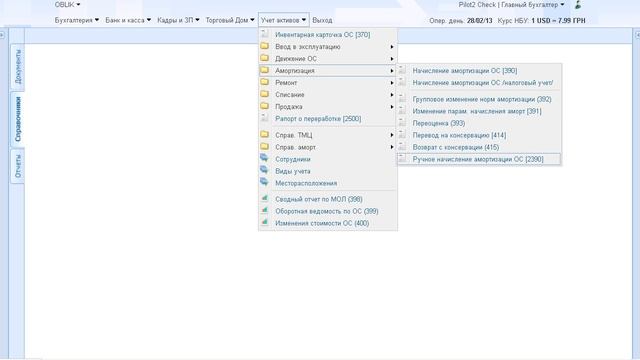Expand the Списание submenu
The height and width of the screenshot is (360, 640).
(328, 95)
